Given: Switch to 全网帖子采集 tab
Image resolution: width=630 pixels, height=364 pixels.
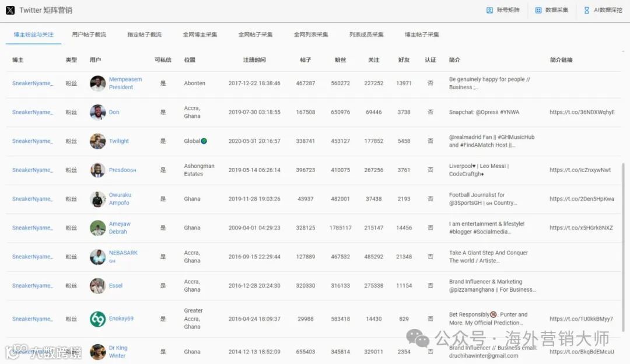Looking at the screenshot, I should [x=255, y=34].
